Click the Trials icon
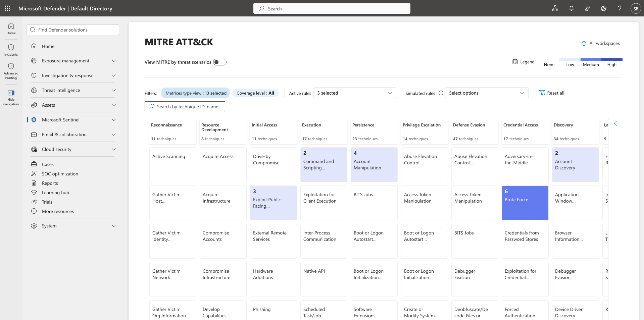Viewport: 644px width, 320px height. point(34,202)
